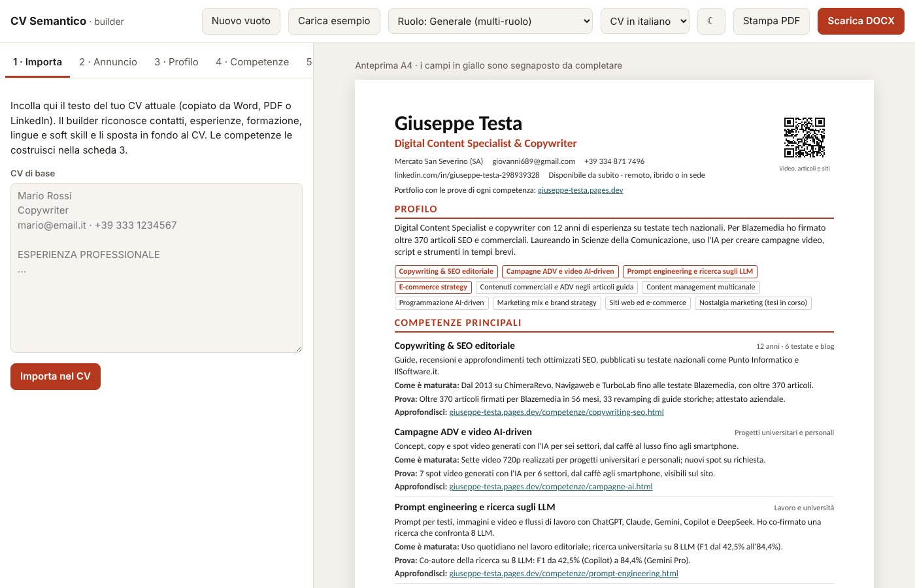915x588 pixels.
Task: Switch to the 1 · Importa tab
Action: 37,62
